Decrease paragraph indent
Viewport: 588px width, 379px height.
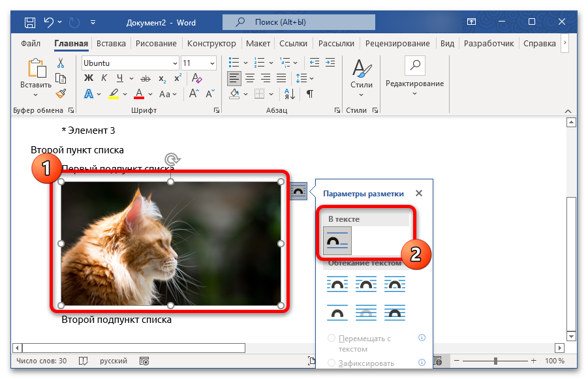pyautogui.click(x=315, y=62)
